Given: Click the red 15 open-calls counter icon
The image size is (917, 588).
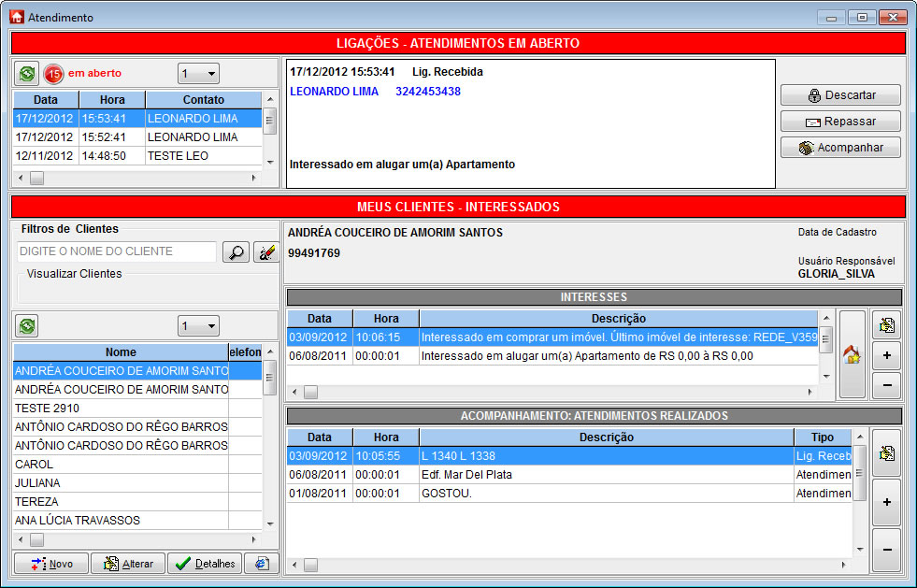Looking at the screenshot, I should pyautogui.click(x=53, y=73).
